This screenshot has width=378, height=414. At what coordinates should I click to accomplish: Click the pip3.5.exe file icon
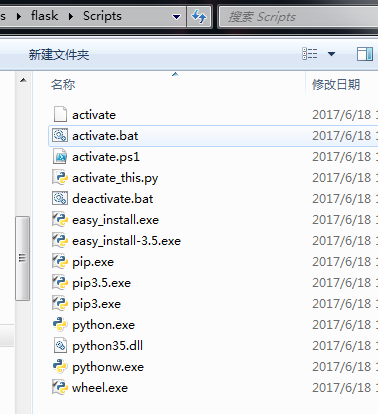click(x=60, y=282)
